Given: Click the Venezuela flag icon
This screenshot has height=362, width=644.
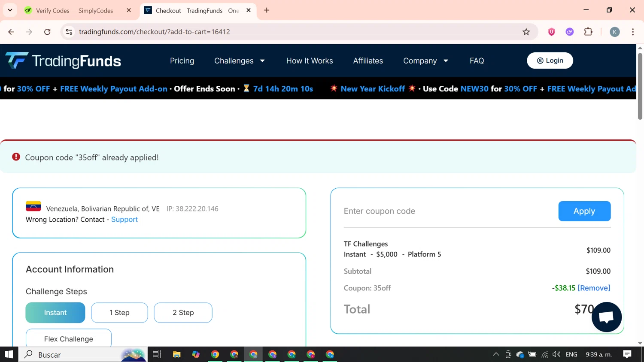Looking at the screenshot, I should point(33,206).
